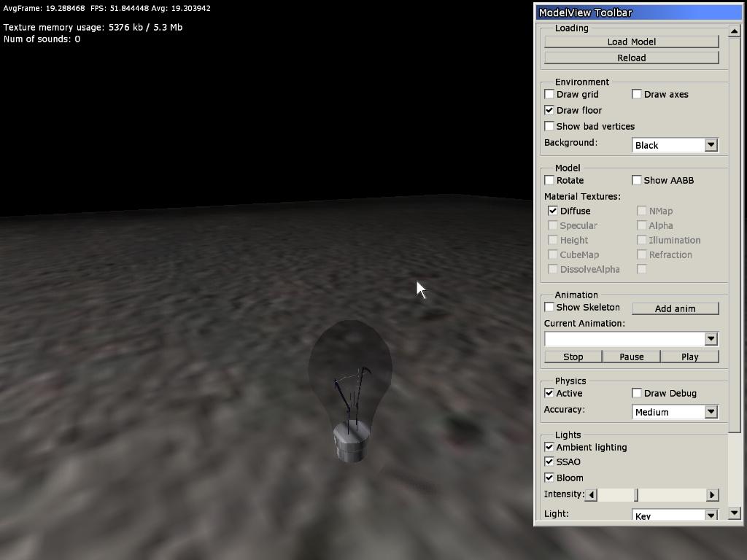
Task: Expand the Current Animation dropdown
Action: tap(711, 339)
